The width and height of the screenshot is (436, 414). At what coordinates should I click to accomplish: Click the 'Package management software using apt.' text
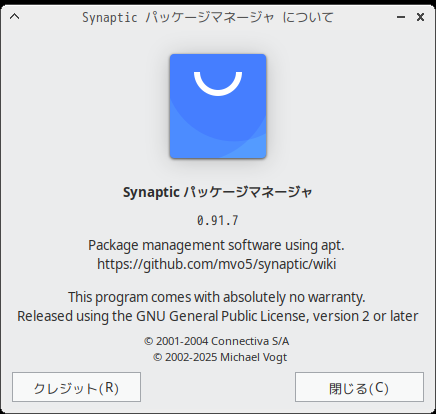(x=216, y=245)
